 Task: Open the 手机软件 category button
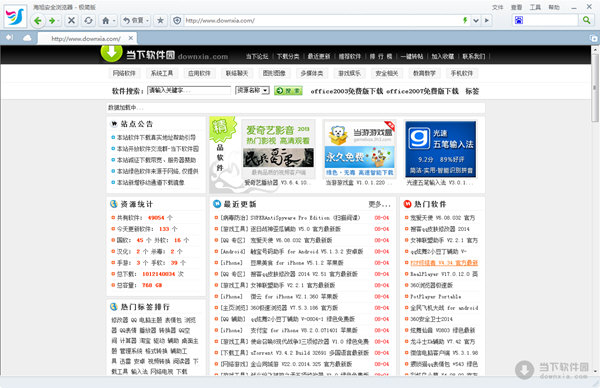462,73
